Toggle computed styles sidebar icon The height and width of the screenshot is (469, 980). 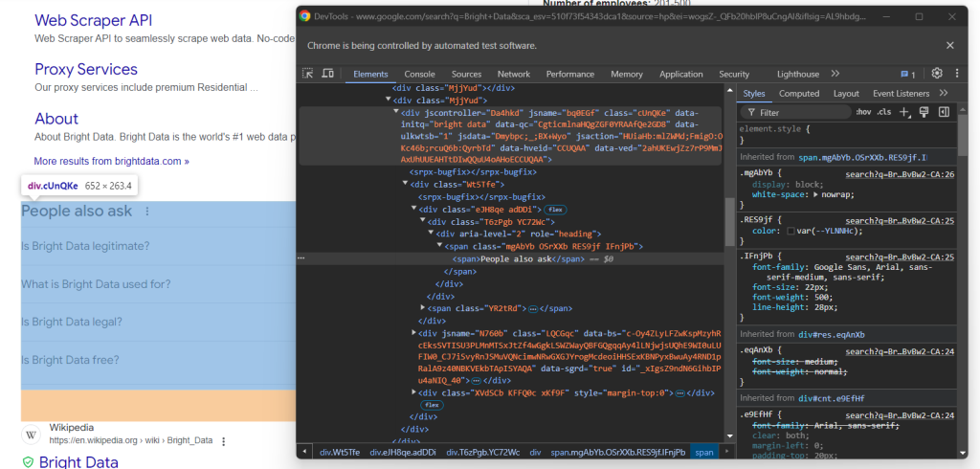(944, 112)
